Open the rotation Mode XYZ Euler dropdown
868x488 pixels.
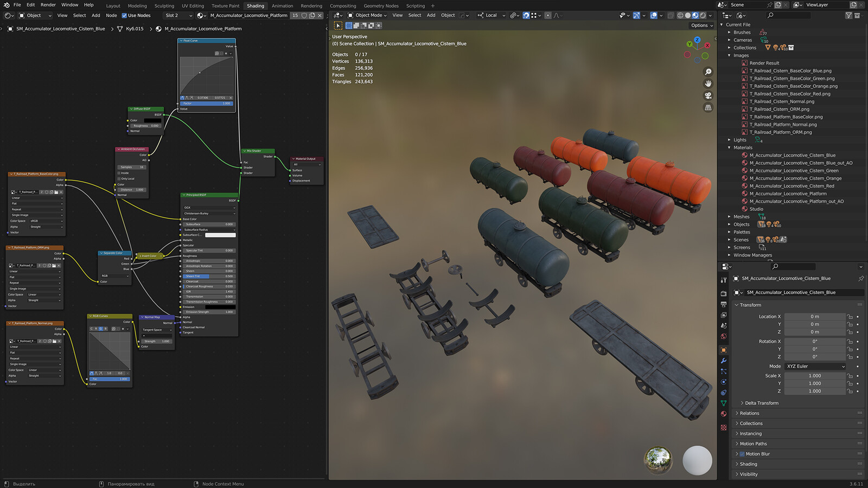pos(815,367)
